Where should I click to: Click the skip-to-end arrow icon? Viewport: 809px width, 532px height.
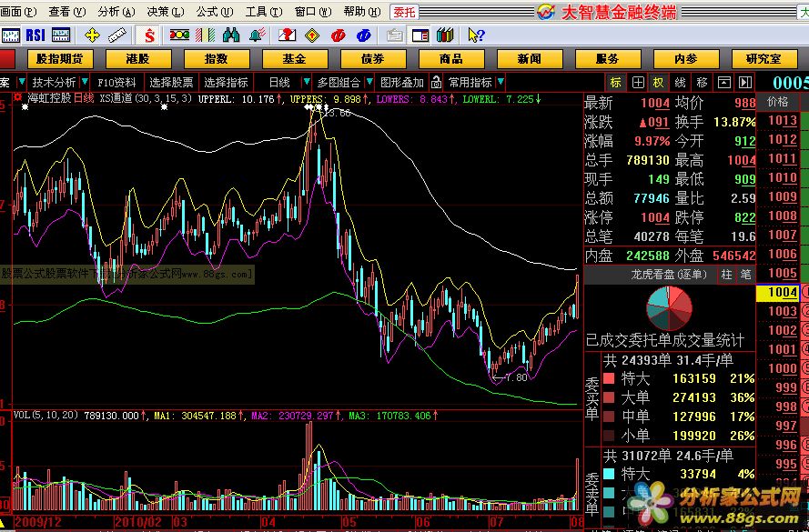pyautogui.click(x=744, y=83)
